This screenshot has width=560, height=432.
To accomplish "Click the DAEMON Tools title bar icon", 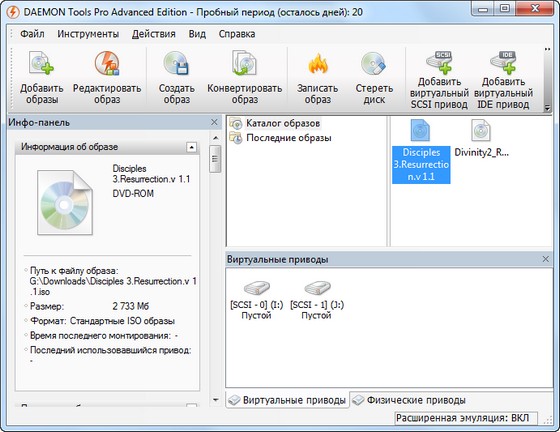I will coord(13,12).
